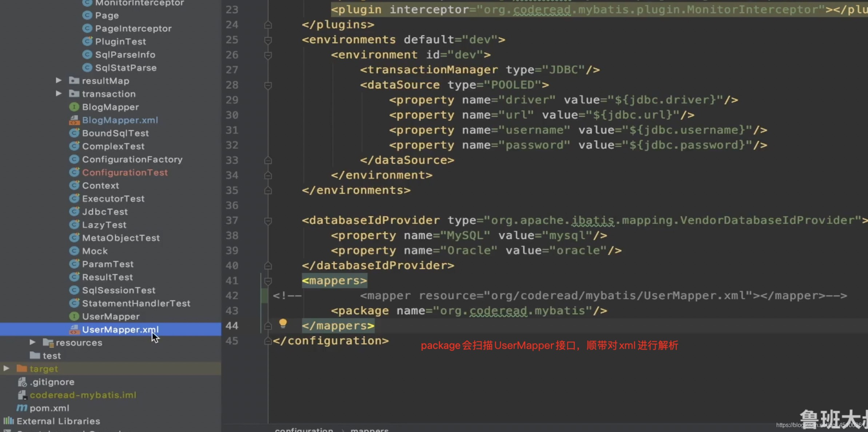Expand the resultMap folder
This screenshot has height=432, width=868.
point(59,80)
